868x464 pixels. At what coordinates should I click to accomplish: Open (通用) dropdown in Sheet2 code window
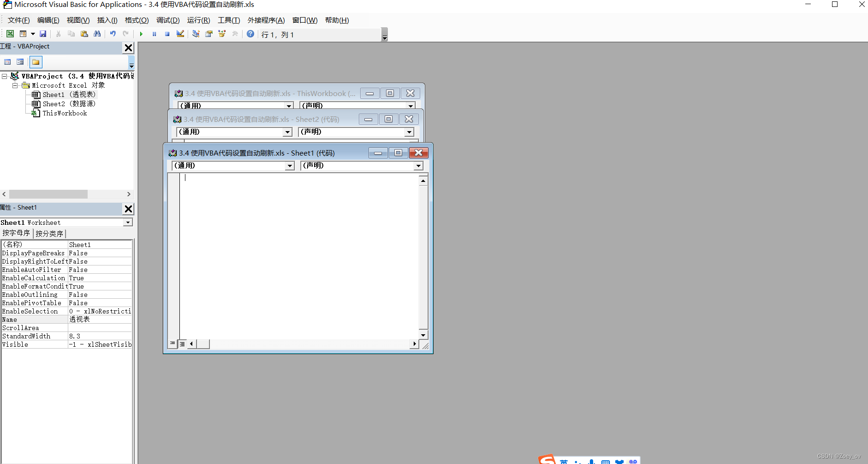[x=287, y=132]
